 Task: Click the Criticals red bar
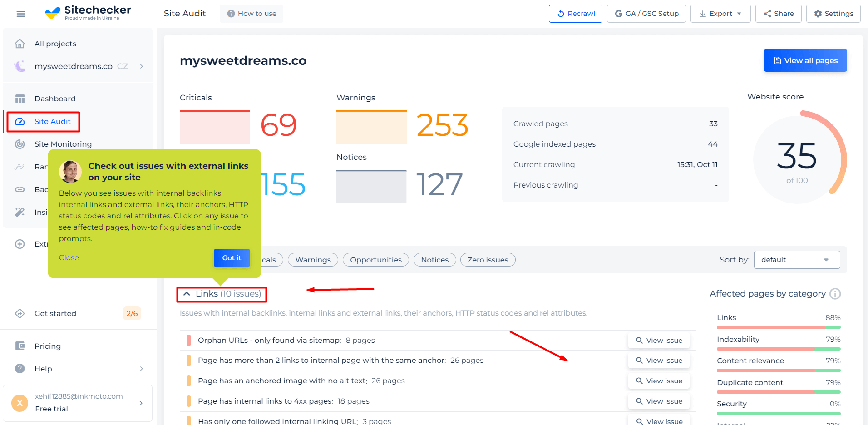(x=215, y=127)
